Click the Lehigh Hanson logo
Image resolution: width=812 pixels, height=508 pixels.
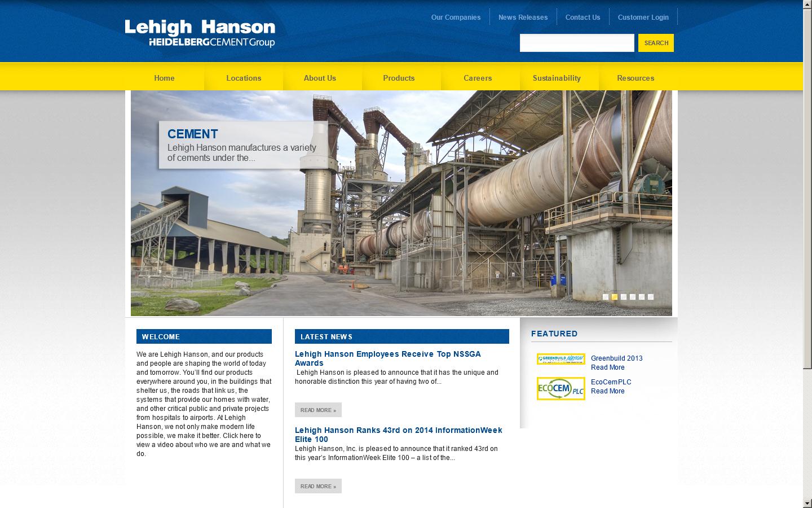tap(200, 33)
